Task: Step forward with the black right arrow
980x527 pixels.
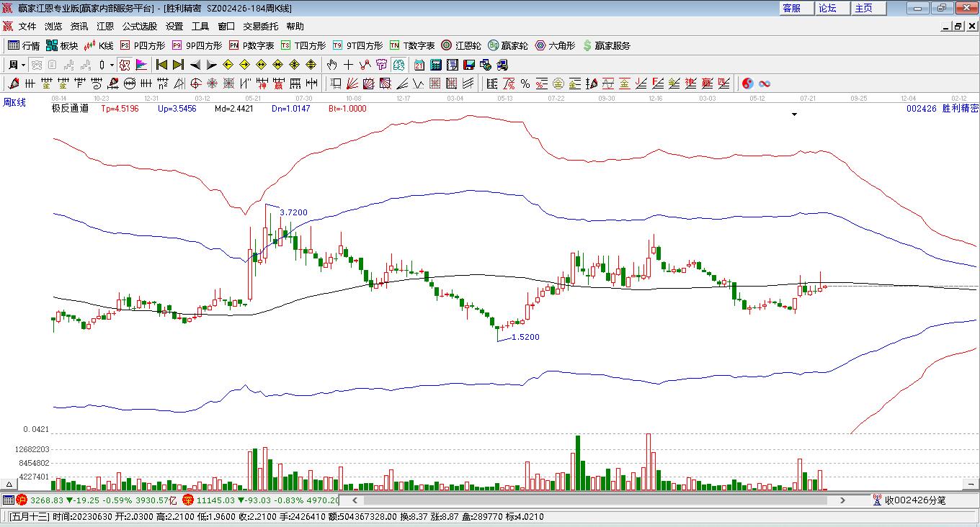Action: pos(212,65)
